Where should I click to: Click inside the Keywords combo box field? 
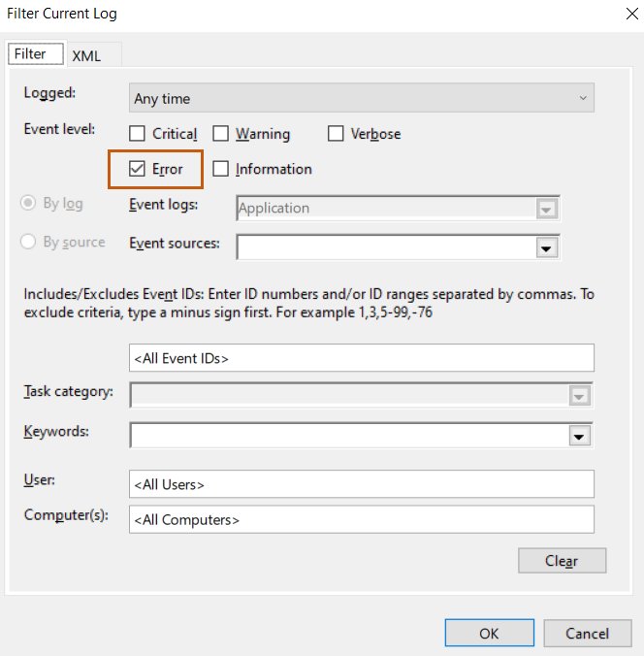[x=349, y=436]
